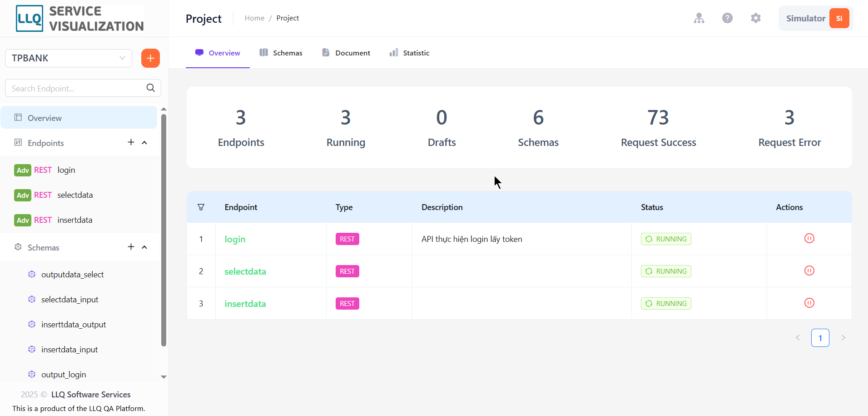This screenshot has width=868, height=416.
Task: Click the Simulator user menu
Action: pos(816,18)
